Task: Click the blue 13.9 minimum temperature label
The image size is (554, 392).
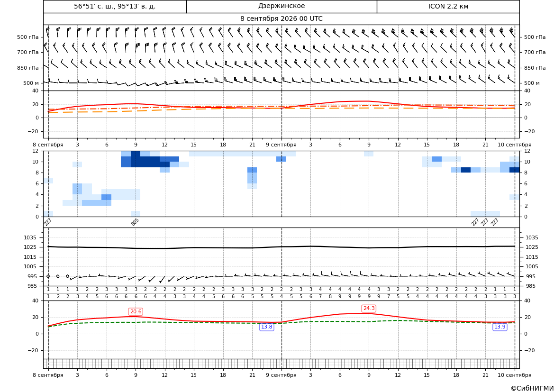Action: pyautogui.click(x=500, y=327)
